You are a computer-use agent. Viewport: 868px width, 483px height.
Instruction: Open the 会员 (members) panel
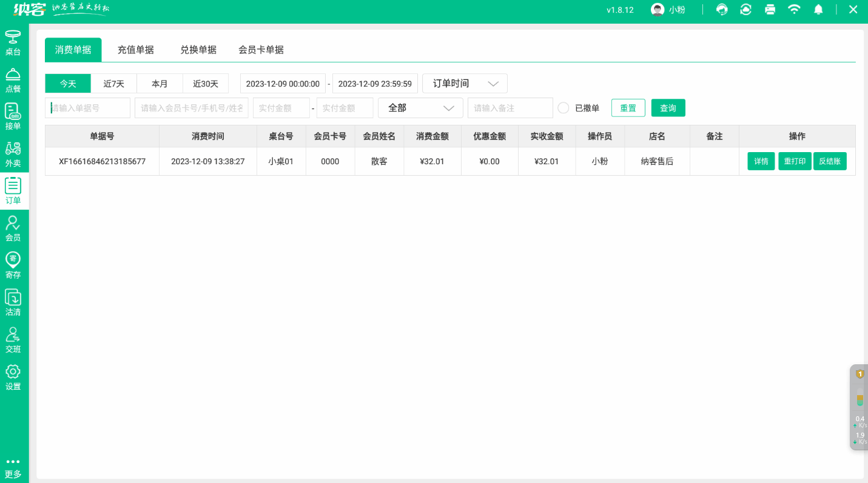[x=13, y=228]
